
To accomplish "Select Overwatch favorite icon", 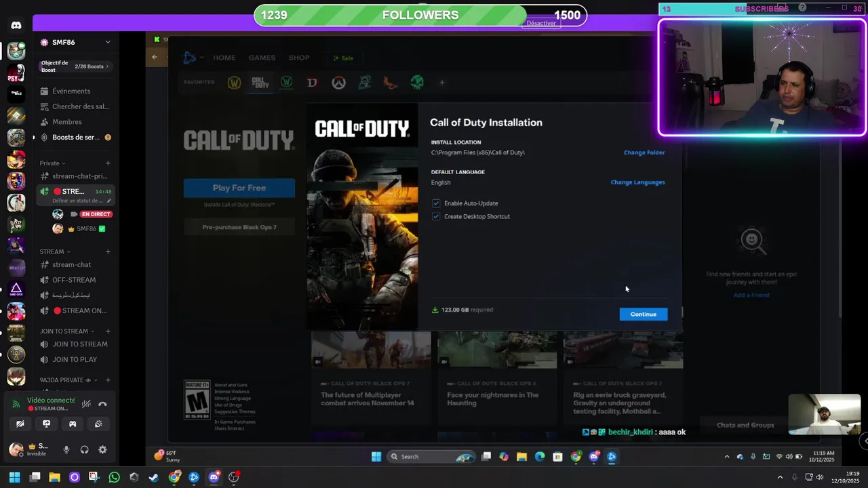I will coord(338,83).
